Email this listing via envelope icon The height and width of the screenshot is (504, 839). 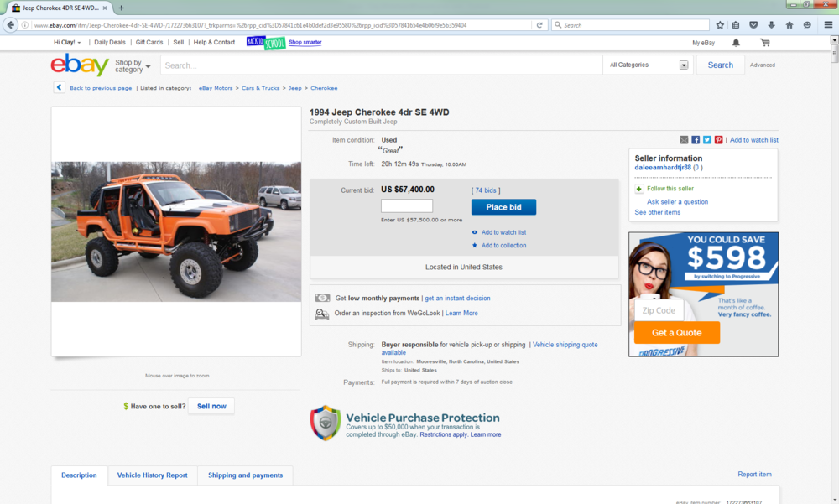coord(684,140)
